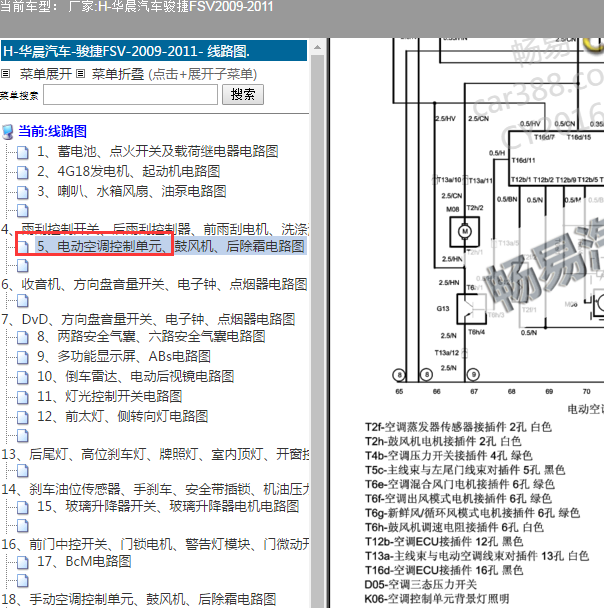Click the H-华晨汽车-骏捷FSV-2009-2011 线路图 header
The height and width of the screenshot is (608, 604).
[154, 51]
